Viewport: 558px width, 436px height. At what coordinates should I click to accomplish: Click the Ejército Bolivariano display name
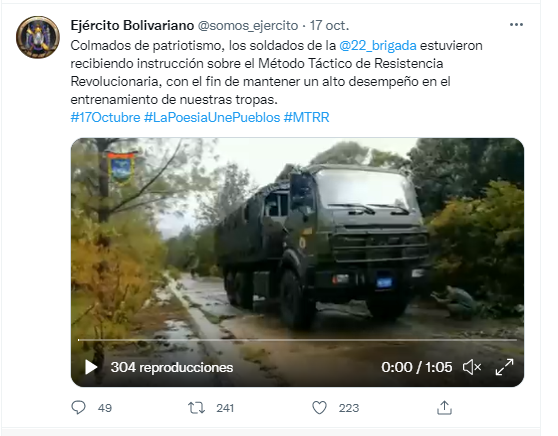132,26
